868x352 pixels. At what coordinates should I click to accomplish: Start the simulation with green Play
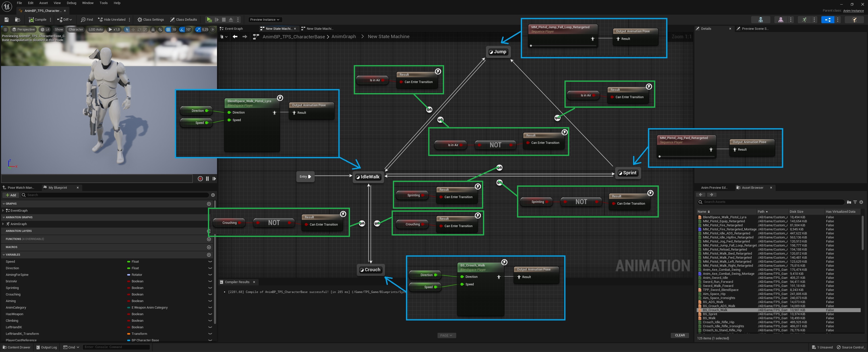209,19
